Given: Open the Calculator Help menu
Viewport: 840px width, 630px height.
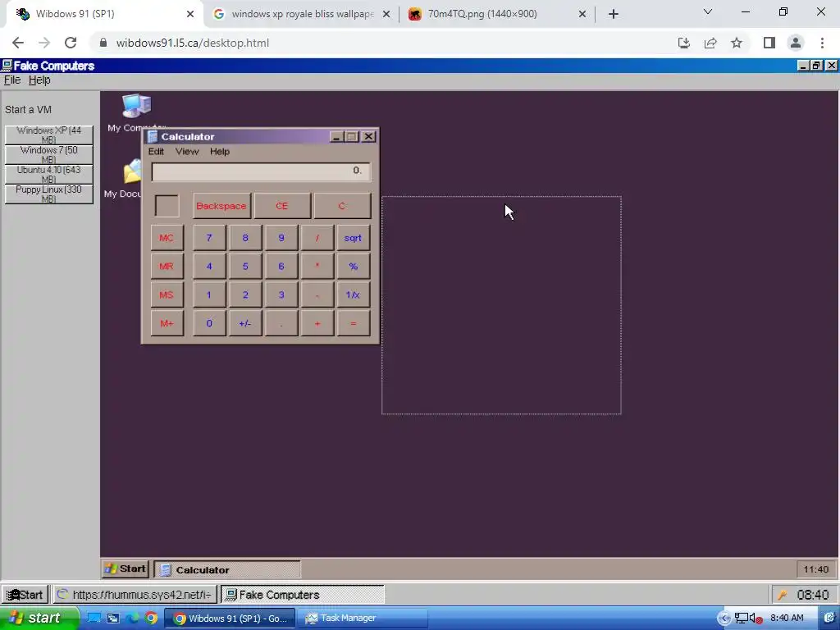Looking at the screenshot, I should coord(220,152).
